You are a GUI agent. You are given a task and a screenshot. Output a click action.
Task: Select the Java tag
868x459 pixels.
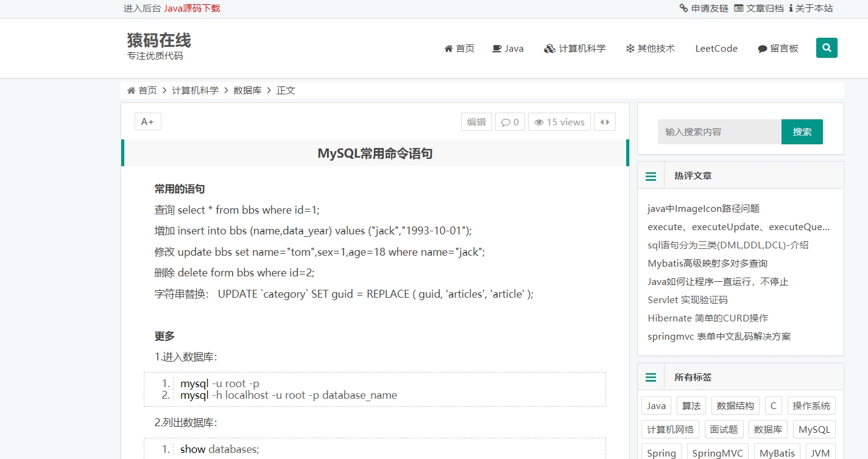point(656,405)
